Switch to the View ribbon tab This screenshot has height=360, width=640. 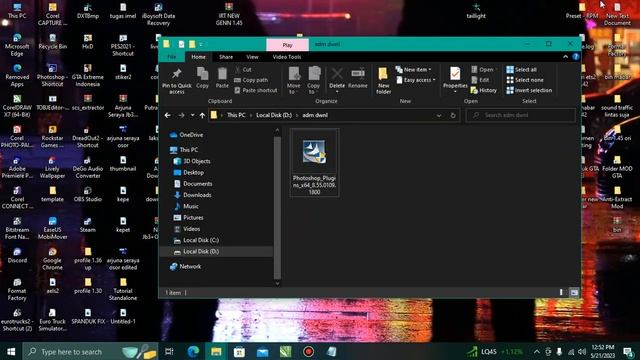[252, 57]
